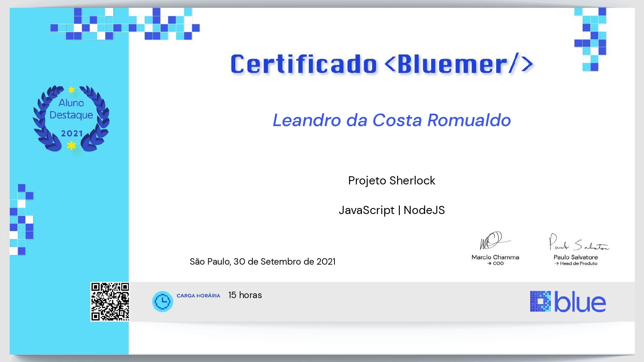Select the name "Leandro da Costa Romualdo"
This screenshot has width=644, height=362.
(392, 121)
